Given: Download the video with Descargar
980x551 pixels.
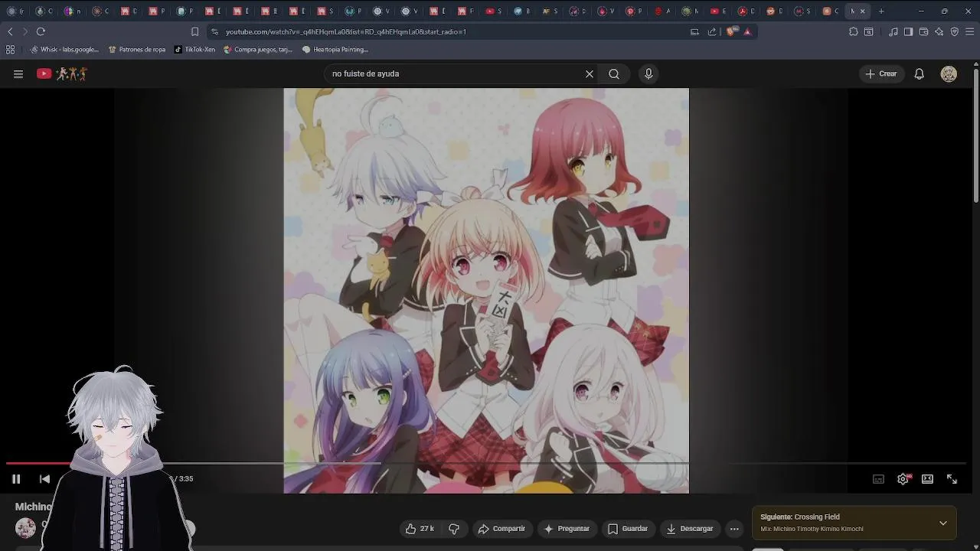Looking at the screenshot, I should (690, 529).
